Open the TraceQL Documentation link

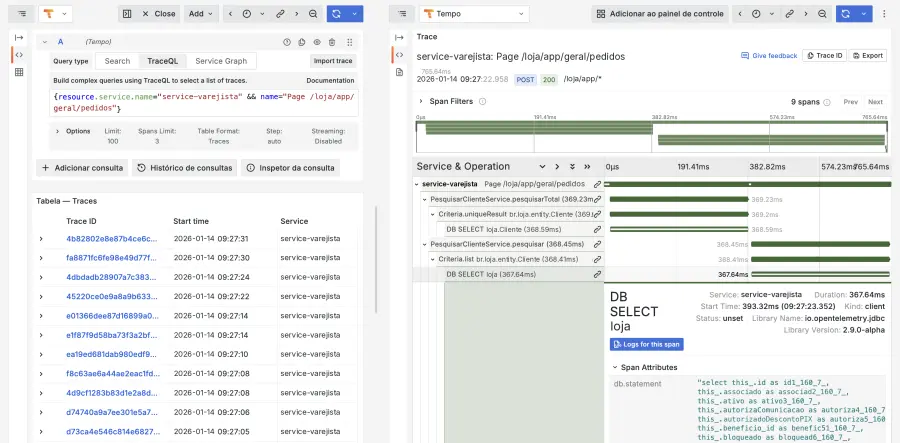(x=330, y=80)
